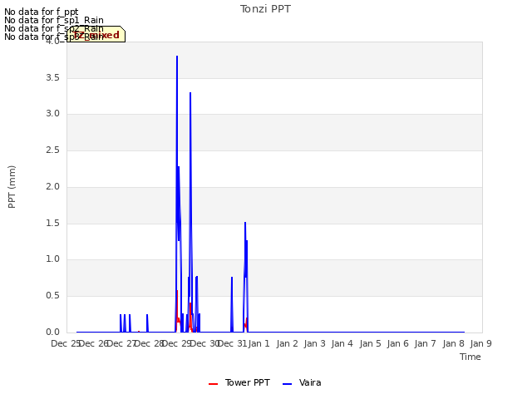This screenshot has width=532, height=399.
Task: Click the y-axis label PPT (mm)
Action: [12, 187]
